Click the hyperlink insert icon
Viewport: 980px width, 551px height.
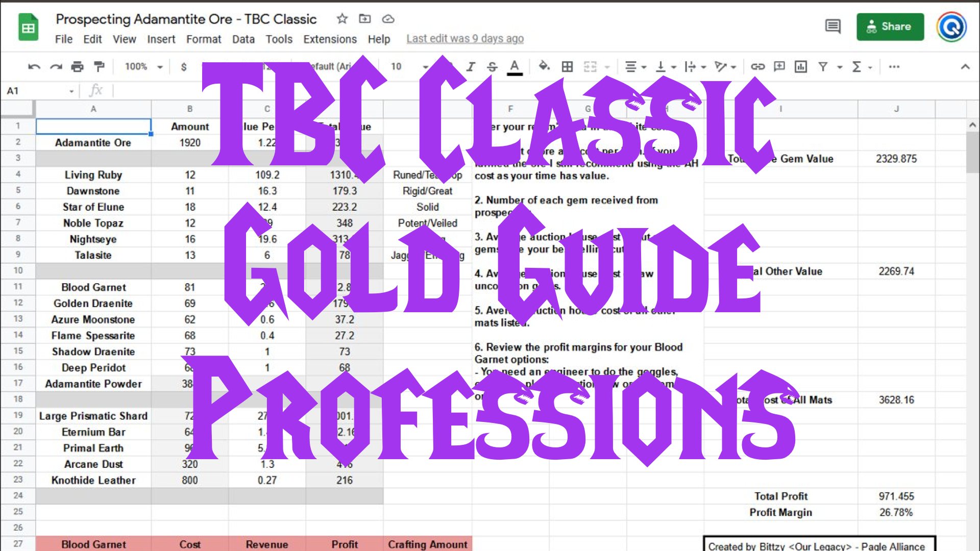756,67
